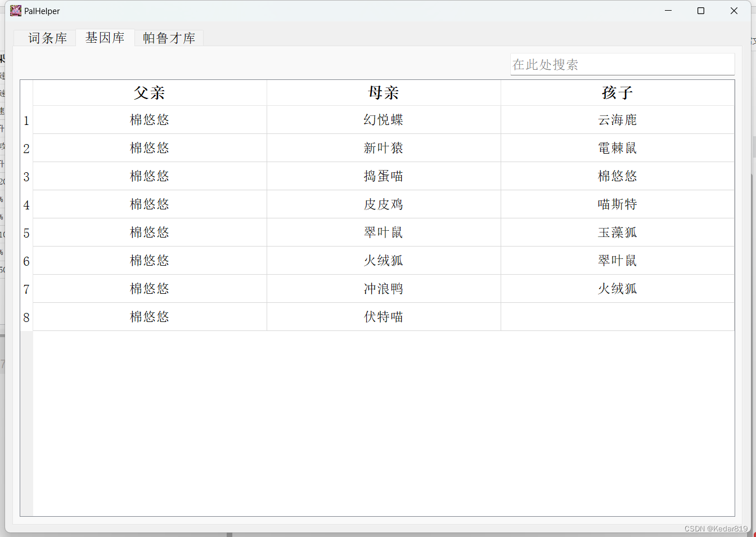Sort by the 孩子 column header
756x537 pixels.
[618, 93]
